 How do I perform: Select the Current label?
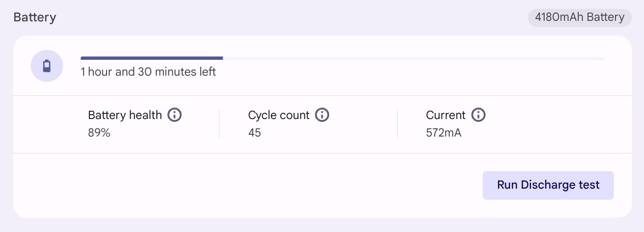pos(445,115)
